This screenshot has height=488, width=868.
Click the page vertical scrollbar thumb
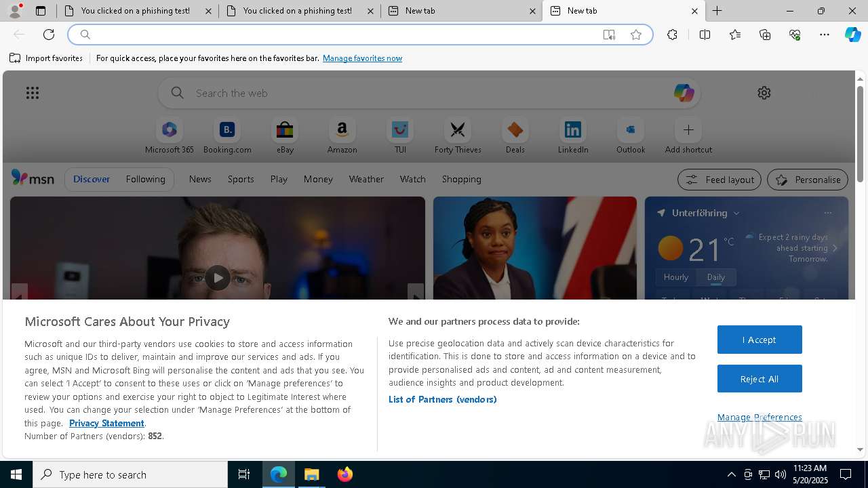(861, 134)
